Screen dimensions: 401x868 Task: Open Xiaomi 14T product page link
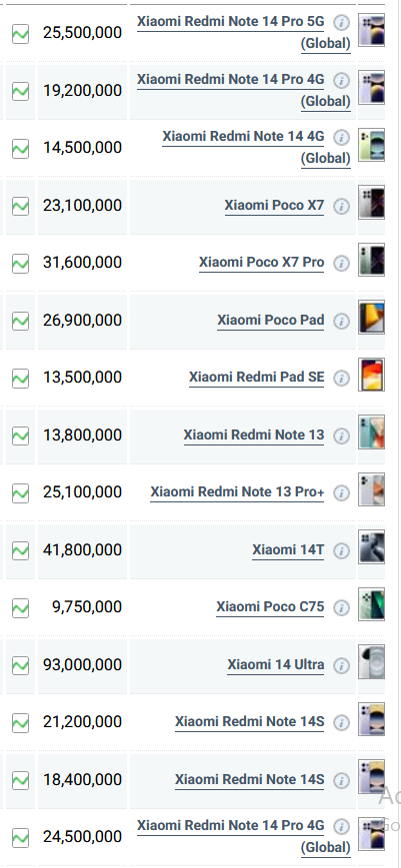point(288,550)
